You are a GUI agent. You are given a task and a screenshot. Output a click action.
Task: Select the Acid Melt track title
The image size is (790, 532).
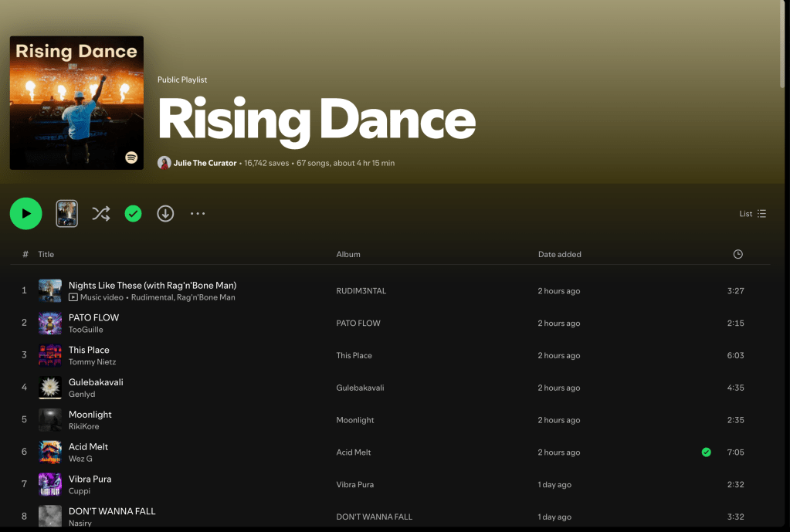click(x=88, y=446)
